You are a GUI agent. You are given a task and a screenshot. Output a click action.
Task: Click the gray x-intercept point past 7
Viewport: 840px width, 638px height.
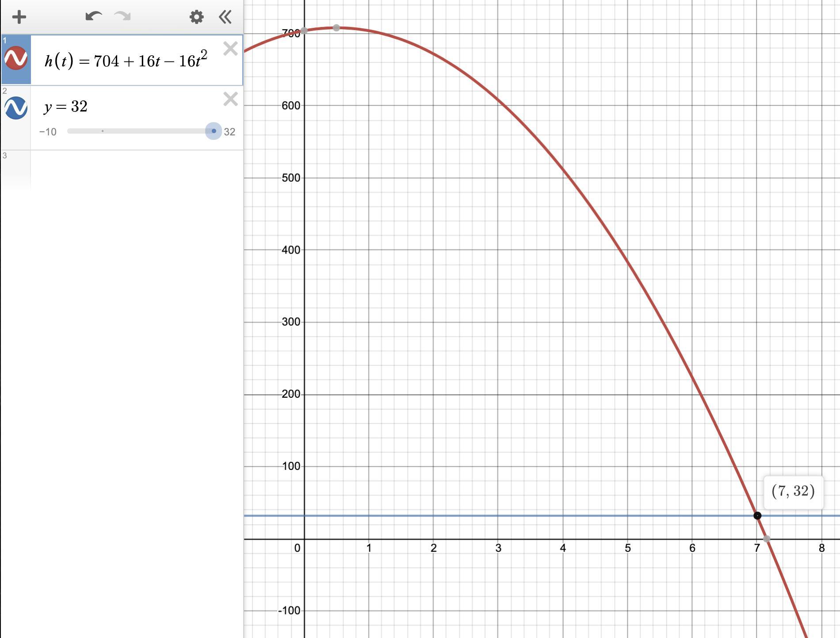(767, 539)
